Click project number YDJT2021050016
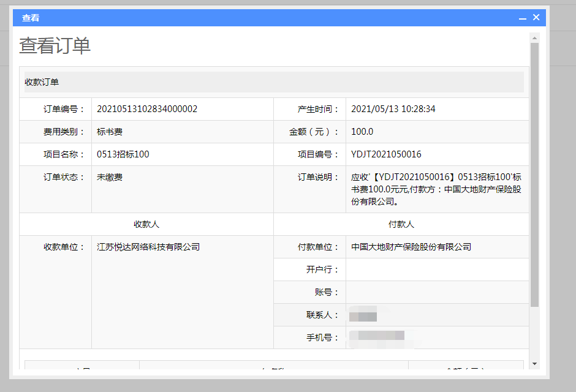Viewport: 576px width, 392px height. (x=386, y=154)
